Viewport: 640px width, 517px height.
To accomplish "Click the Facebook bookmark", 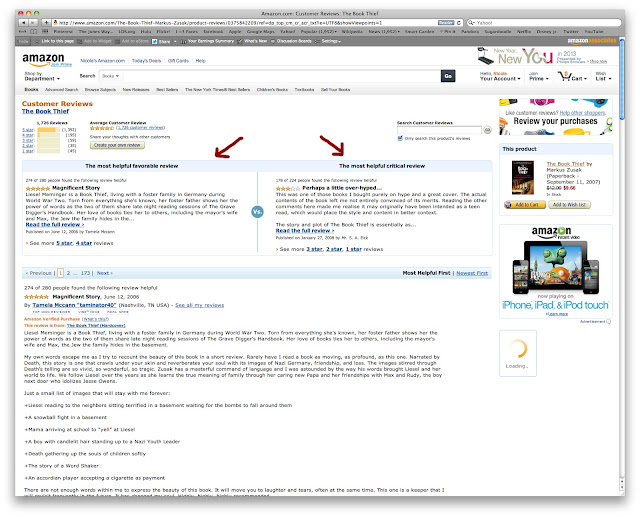I will pyautogui.click(x=213, y=31).
